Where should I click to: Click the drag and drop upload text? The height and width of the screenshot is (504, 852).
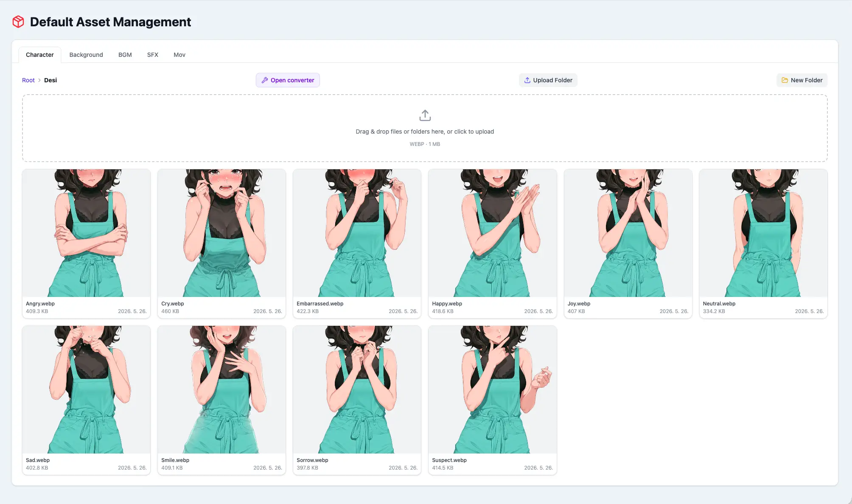pyautogui.click(x=425, y=132)
